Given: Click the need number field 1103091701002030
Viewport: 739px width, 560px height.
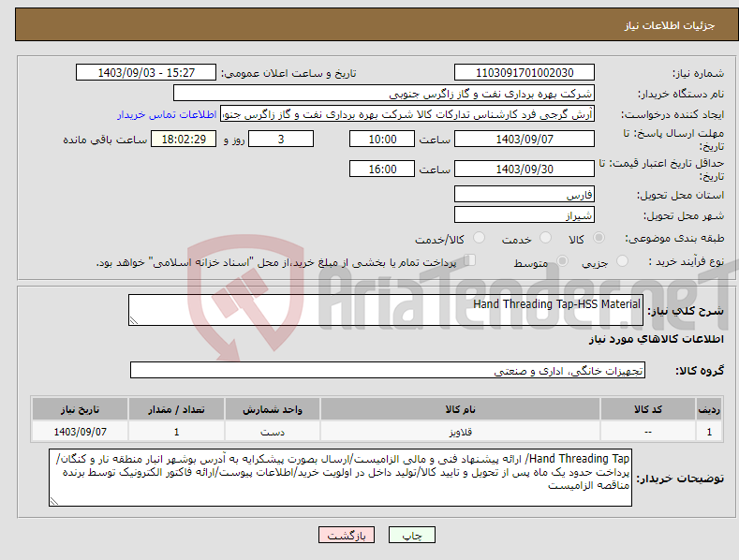Looking at the screenshot, I should pos(525,73).
